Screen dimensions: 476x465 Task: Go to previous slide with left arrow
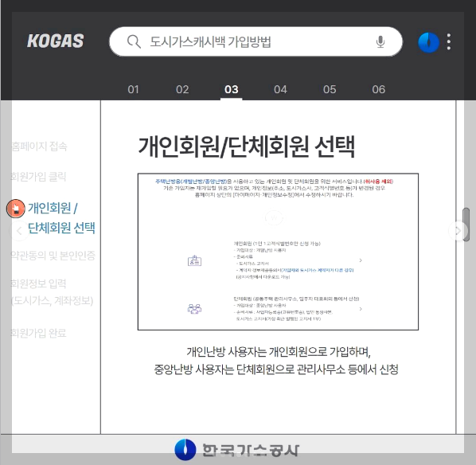click(x=19, y=231)
